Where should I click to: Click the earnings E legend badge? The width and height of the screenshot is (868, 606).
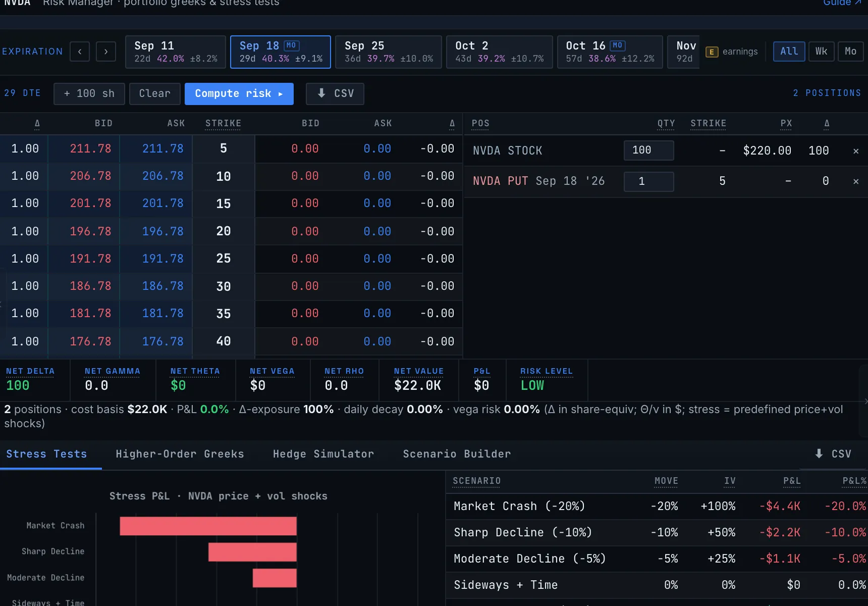[x=712, y=52]
